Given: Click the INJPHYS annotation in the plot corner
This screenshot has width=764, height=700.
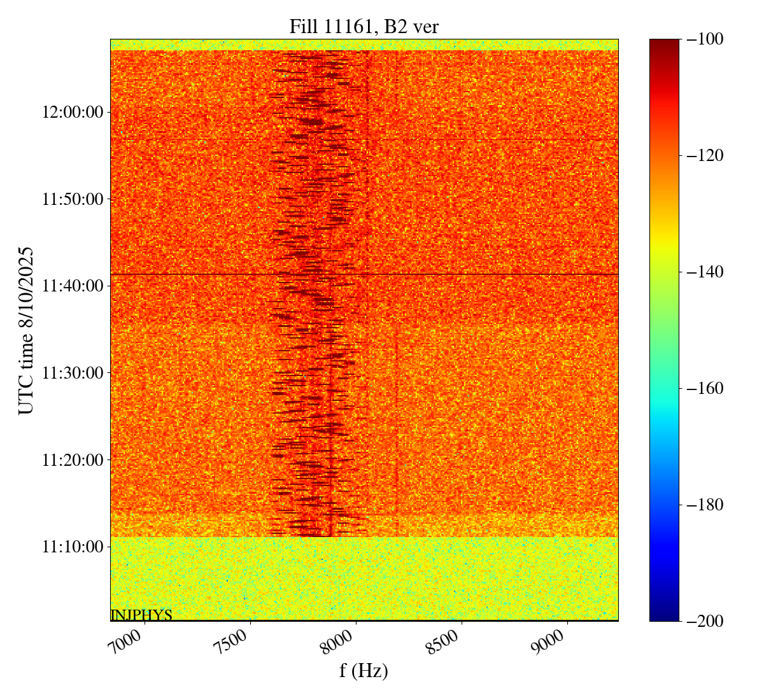Looking at the screenshot, I should [x=141, y=615].
